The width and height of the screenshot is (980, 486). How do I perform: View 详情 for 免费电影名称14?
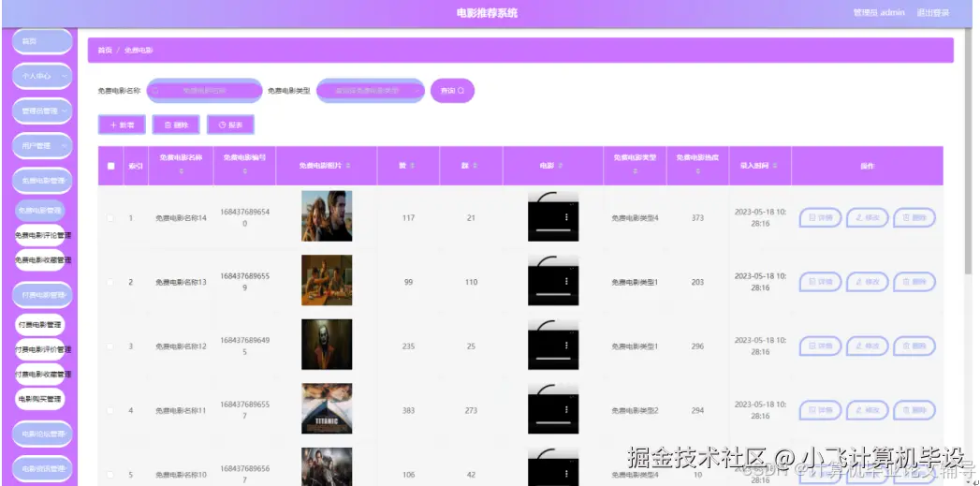[x=821, y=217]
